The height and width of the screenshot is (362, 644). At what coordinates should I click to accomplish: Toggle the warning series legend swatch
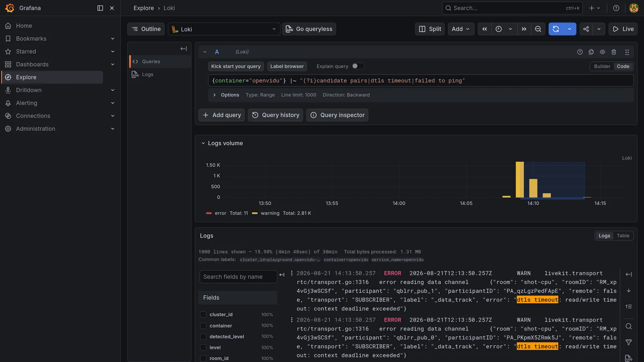[255, 213]
